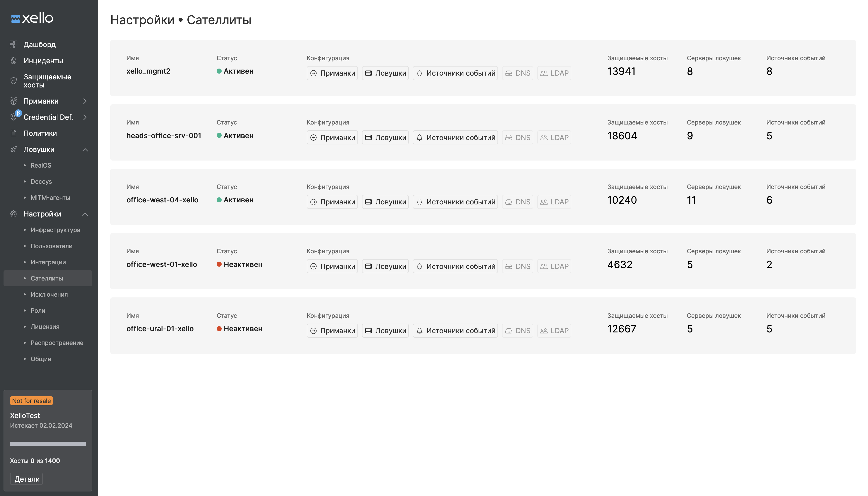Collapse the Настройки section chevron
The width and height of the screenshot is (868, 496).
(85, 214)
